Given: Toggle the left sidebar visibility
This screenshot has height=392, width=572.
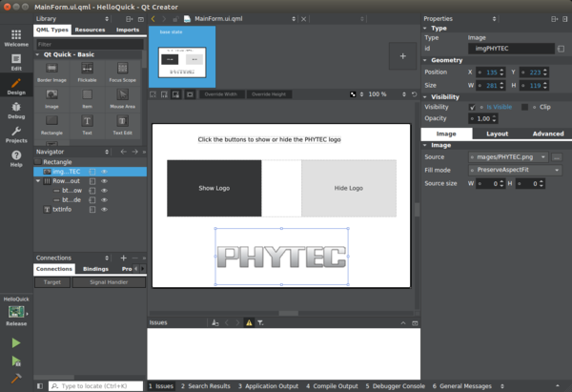Looking at the screenshot, I should [40, 385].
